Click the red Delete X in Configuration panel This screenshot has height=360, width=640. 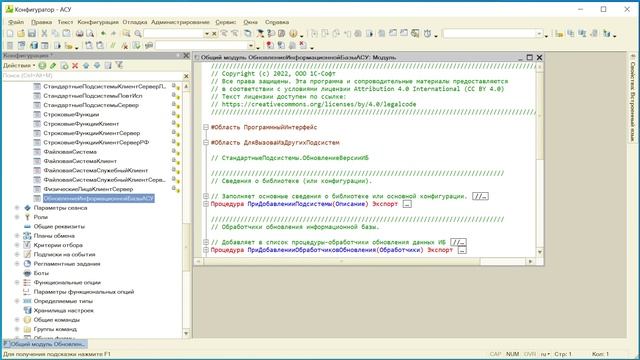pos(75,65)
